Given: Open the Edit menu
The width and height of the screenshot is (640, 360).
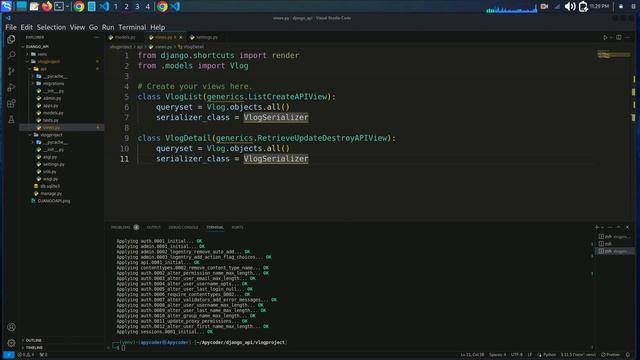Looking at the screenshot, I should click(27, 27).
